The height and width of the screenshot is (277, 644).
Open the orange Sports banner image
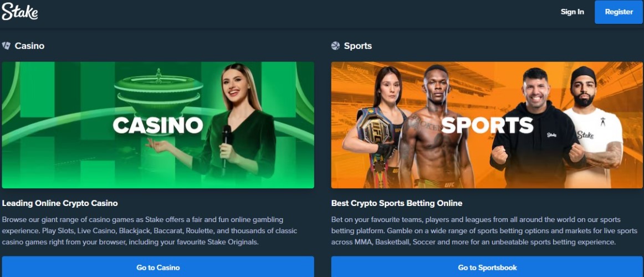pos(487,125)
